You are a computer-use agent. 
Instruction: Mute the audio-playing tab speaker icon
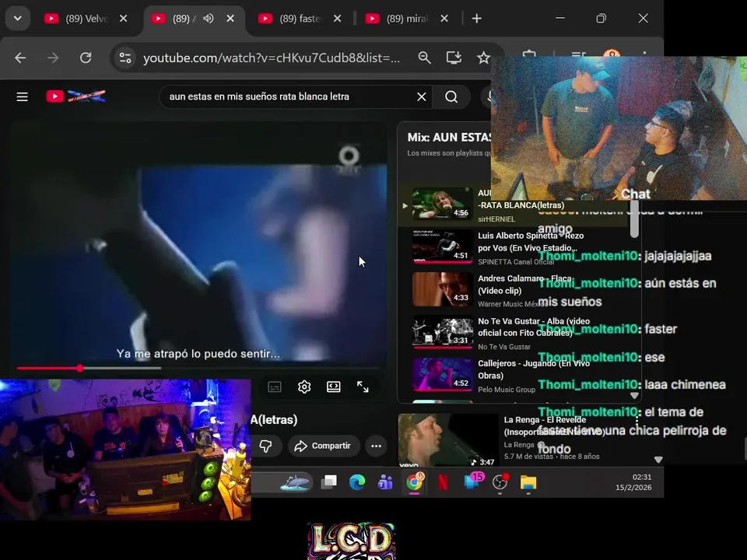pos(209,19)
